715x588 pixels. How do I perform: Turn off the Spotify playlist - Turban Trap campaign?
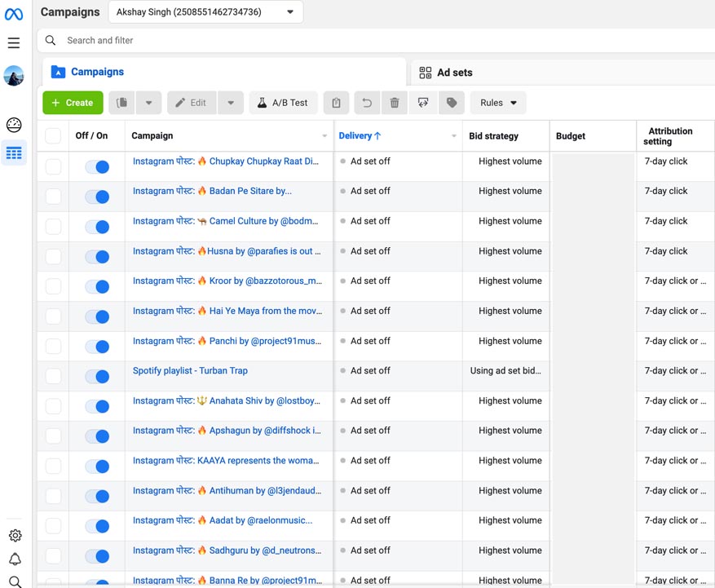pos(97,376)
